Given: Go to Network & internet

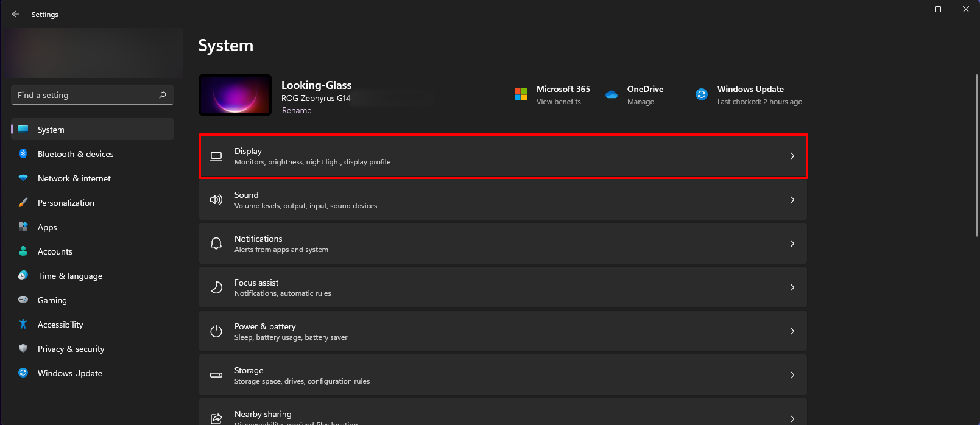Looking at the screenshot, I should tap(93, 178).
